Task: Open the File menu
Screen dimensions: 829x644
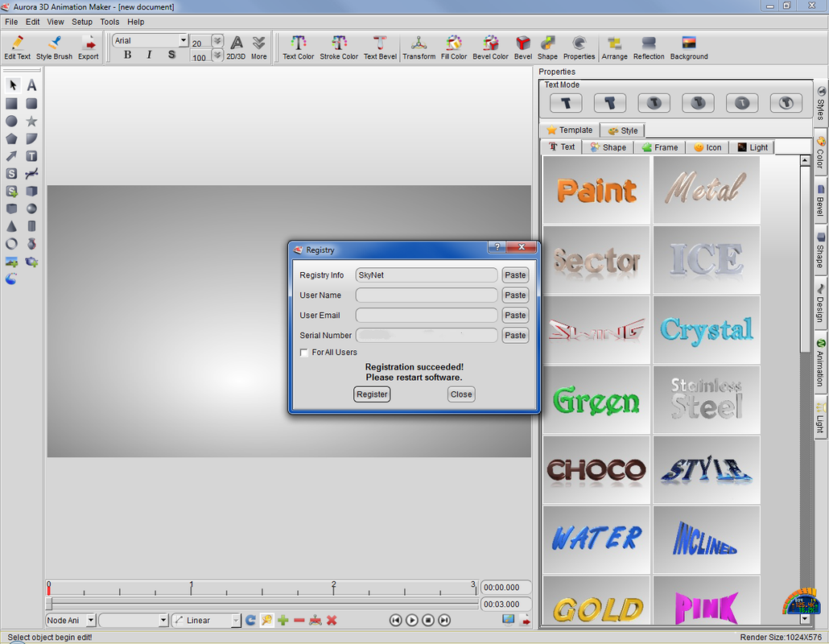Action: (x=11, y=22)
